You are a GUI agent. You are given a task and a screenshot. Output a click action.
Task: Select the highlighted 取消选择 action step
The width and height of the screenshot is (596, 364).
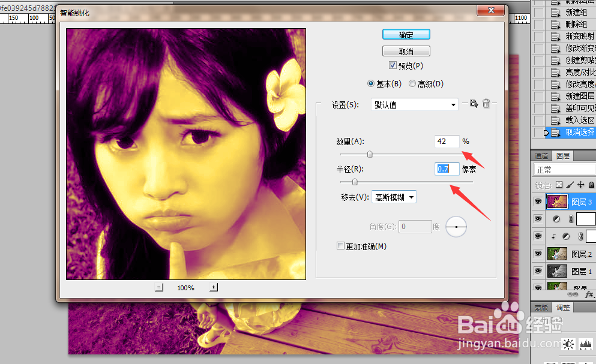coord(580,132)
